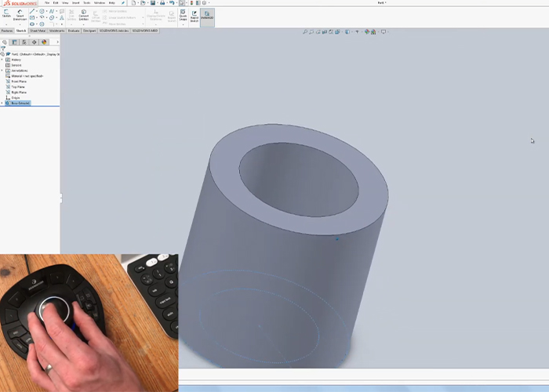Click Convert Entities in the toolbar

pos(84,16)
